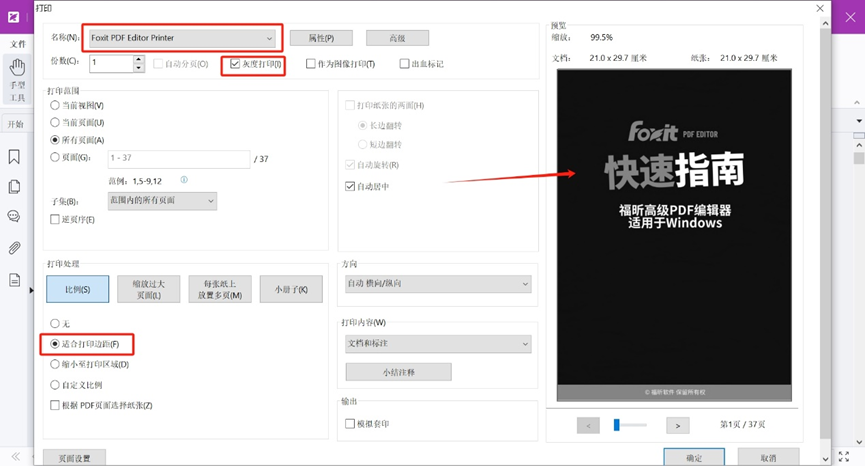Go to next preview page
The width and height of the screenshot is (865, 466).
[x=678, y=425]
